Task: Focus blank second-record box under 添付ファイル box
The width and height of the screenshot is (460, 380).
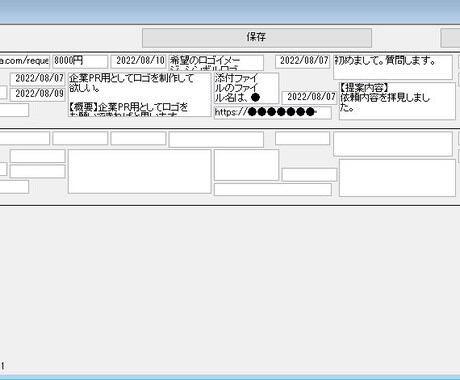Action: (246, 165)
